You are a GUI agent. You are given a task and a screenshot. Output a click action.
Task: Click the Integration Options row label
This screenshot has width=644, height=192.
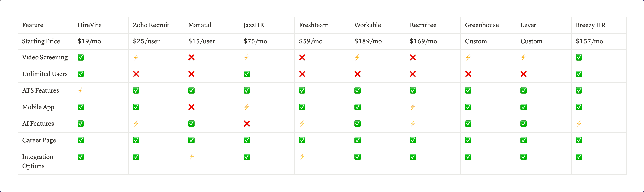coord(38,161)
